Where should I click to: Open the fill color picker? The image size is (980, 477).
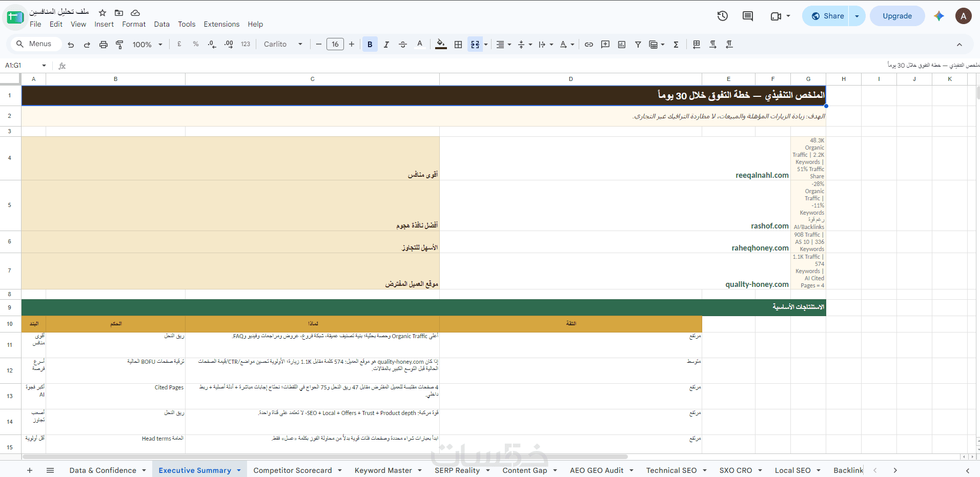[441, 45]
